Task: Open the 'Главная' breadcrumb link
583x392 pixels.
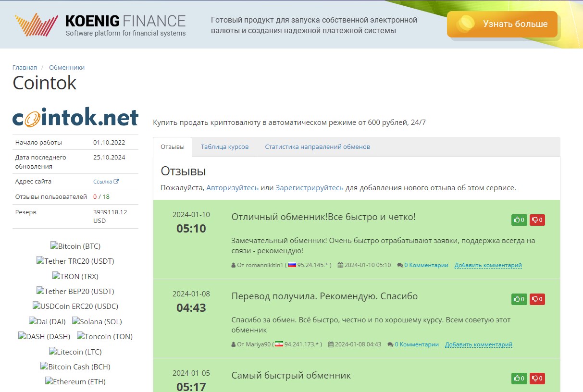Action: click(x=25, y=67)
